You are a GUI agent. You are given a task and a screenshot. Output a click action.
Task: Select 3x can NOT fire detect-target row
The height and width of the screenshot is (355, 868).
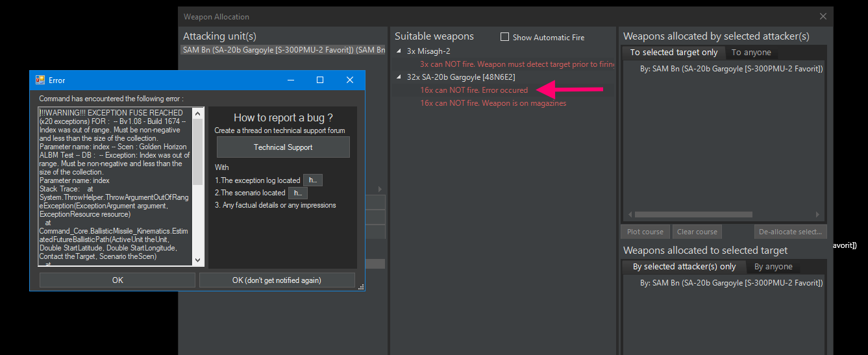point(517,64)
